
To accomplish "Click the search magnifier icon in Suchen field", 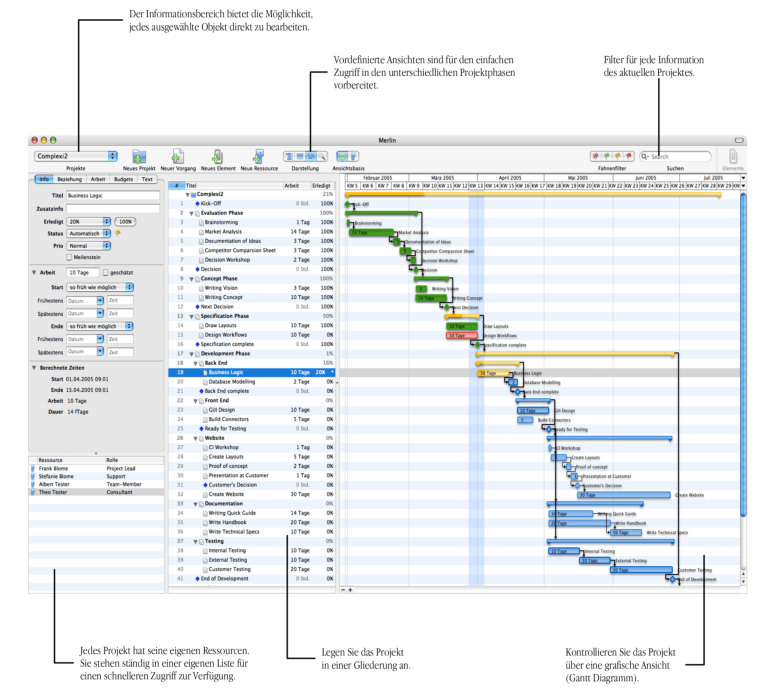I will pos(645,157).
